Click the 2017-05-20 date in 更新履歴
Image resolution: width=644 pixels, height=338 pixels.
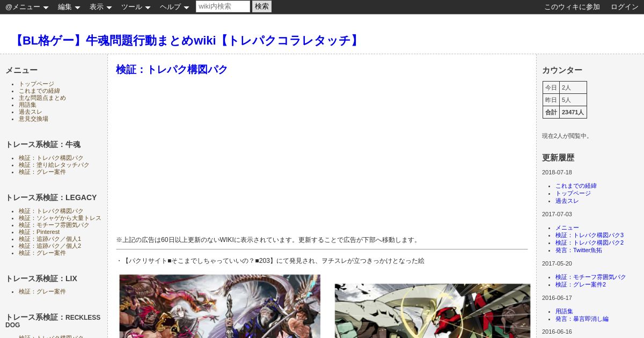(x=557, y=264)
